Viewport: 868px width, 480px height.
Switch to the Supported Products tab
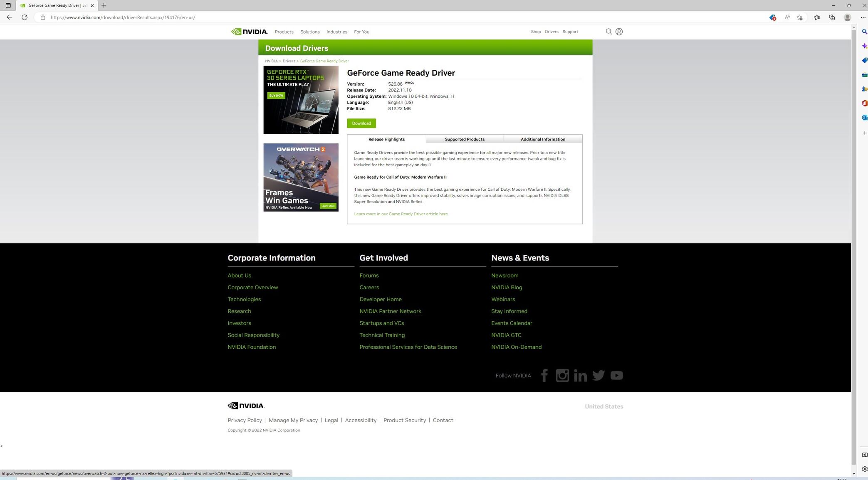point(465,139)
